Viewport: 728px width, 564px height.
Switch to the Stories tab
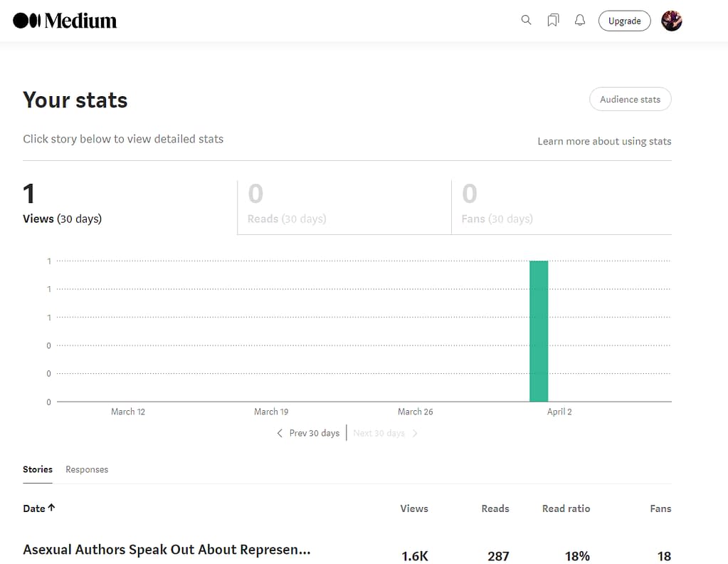tap(37, 469)
